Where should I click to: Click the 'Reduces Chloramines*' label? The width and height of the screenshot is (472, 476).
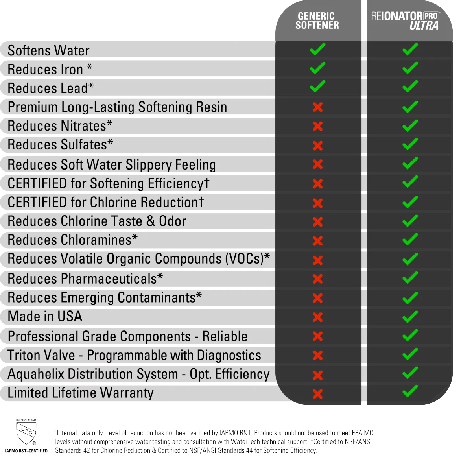(x=73, y=240)
